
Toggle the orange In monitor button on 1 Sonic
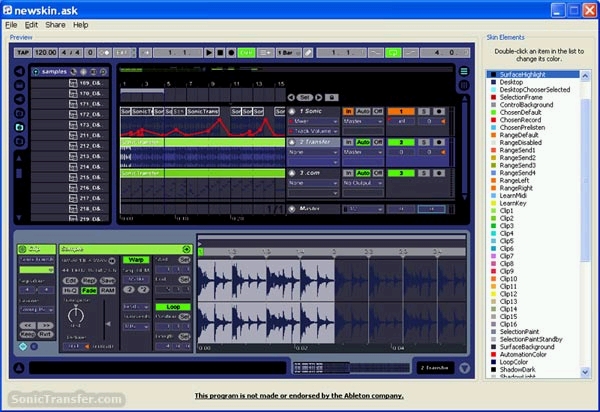pos(348,111)
